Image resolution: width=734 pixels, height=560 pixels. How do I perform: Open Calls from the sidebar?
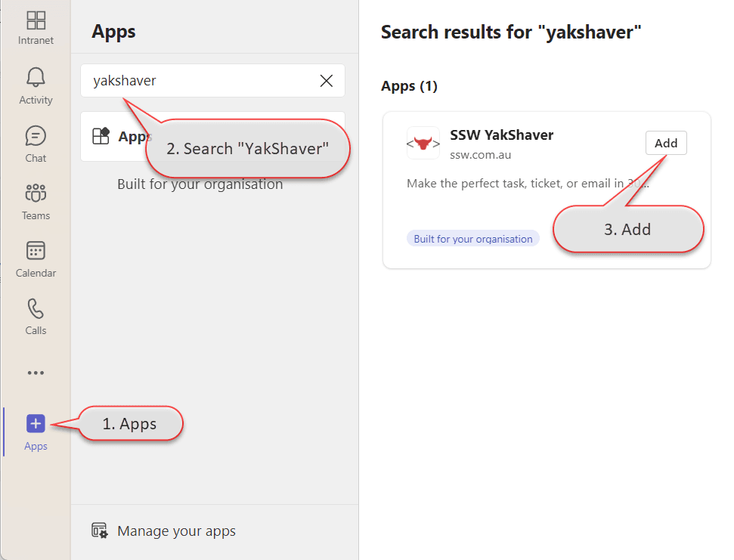36,316
